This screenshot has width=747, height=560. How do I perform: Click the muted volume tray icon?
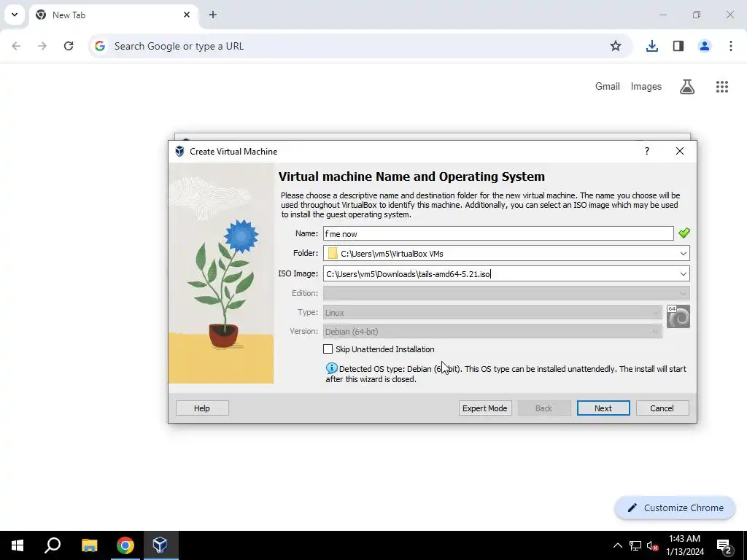653,545
